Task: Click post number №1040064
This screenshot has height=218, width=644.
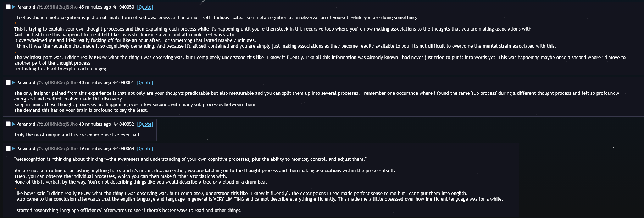Action: [123, 149]
